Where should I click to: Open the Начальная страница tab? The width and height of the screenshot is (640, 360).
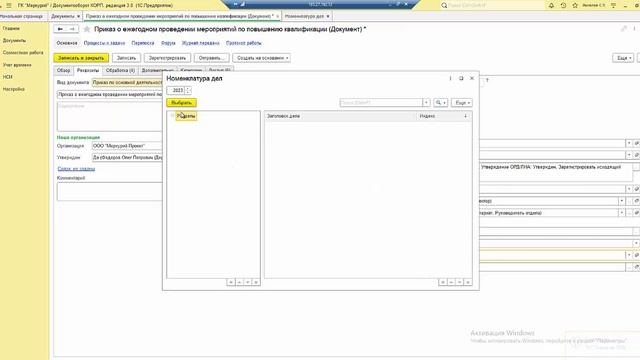[21, 16]
